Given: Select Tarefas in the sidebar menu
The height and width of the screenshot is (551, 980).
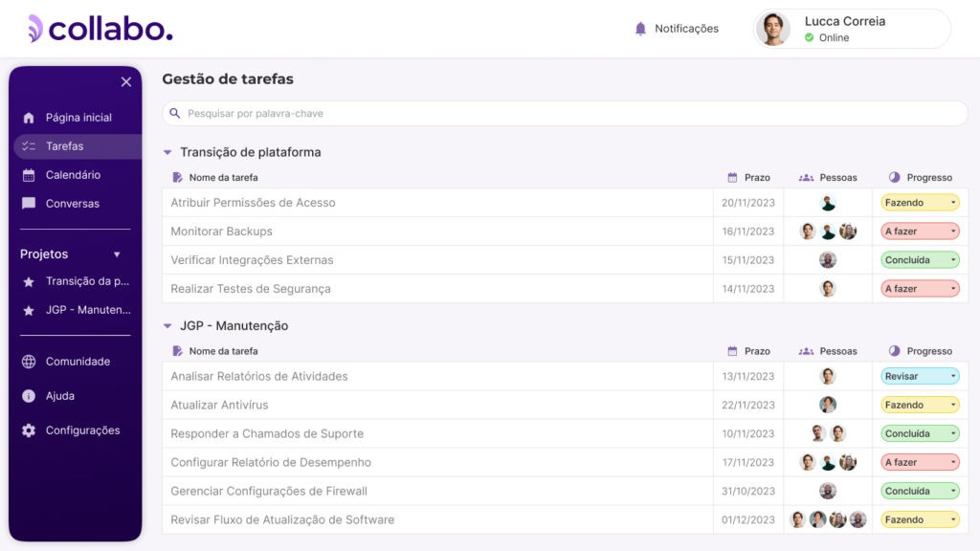Looking at the screenshot, I should 64,146.
